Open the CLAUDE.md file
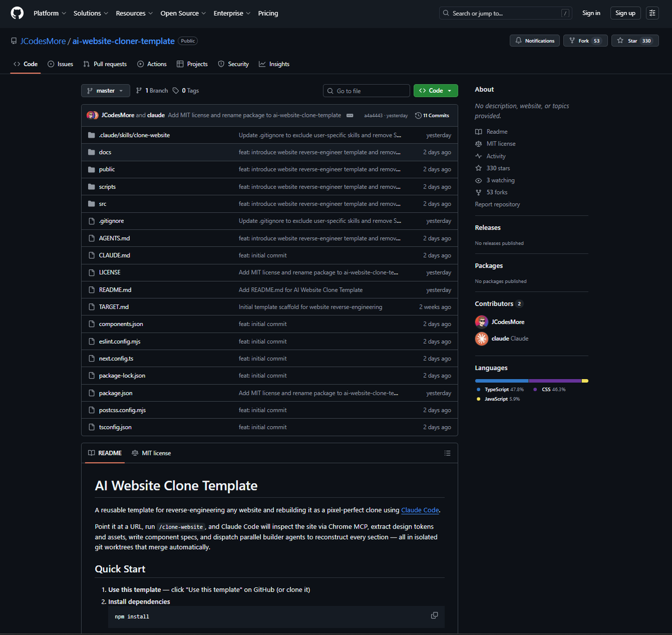The image size is (672, 635). (114, 255)
